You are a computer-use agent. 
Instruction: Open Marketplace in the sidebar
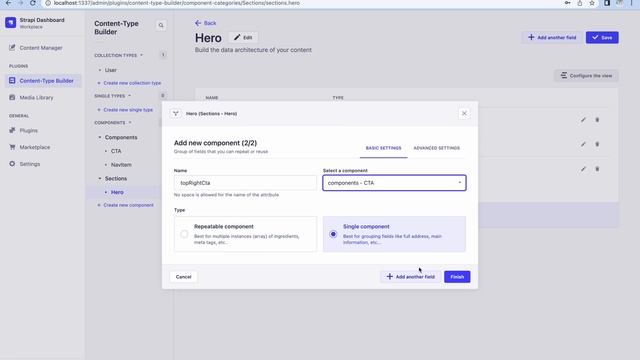(30, 147)
